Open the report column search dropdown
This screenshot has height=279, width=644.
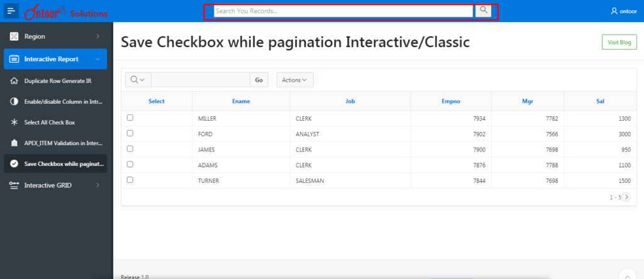tap(138, 80)
